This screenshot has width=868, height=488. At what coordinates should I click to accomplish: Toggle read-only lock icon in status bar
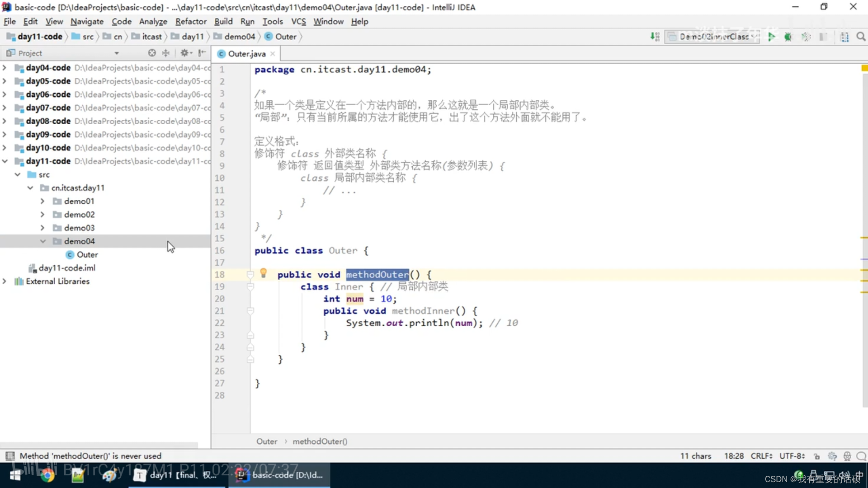click(x=816, y=456)
